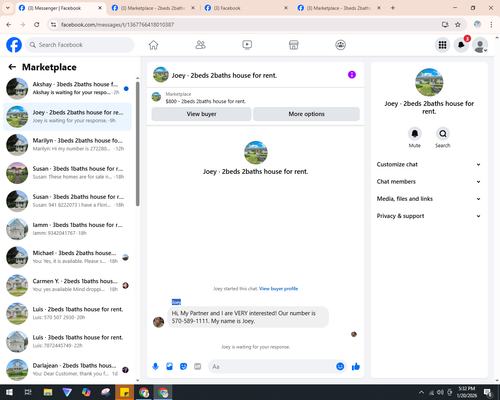Click back arrow next to Marketplace heading
Viewport: 500px width, 400px height.
coord(12,67)
